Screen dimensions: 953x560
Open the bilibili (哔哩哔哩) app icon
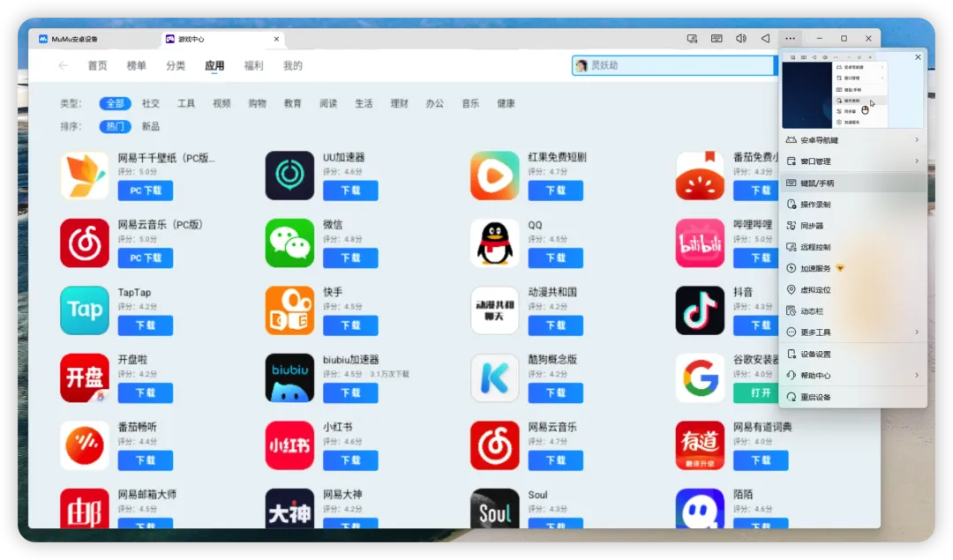click(700, 243)
